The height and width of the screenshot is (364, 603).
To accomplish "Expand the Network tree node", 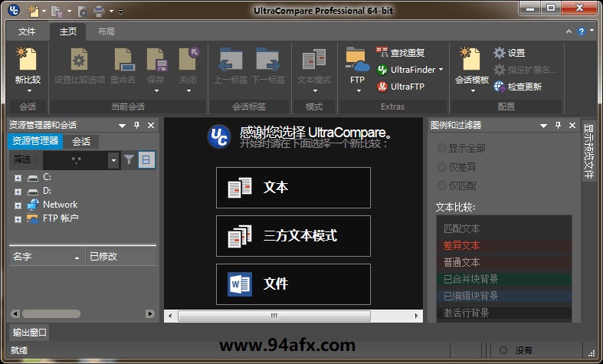I will tap(18, 205).
